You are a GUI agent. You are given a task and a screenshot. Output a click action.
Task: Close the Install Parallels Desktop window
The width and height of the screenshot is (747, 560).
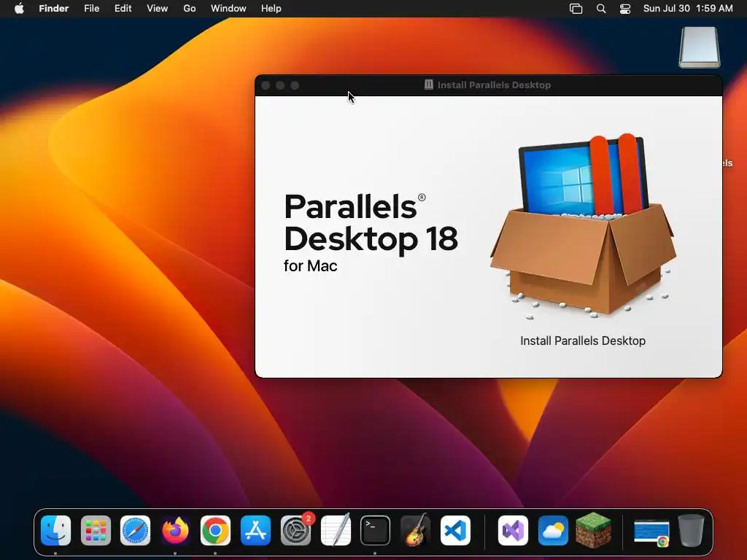click(x=266, y=85)
